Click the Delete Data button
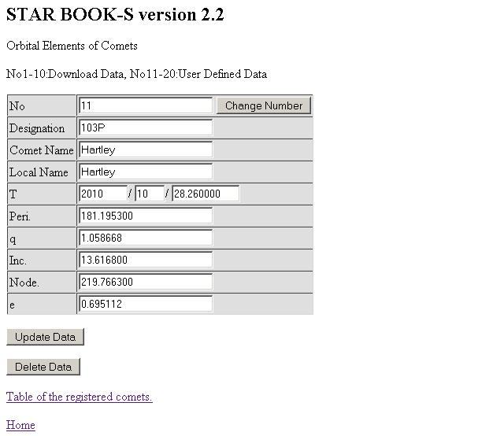 [43, 367]
